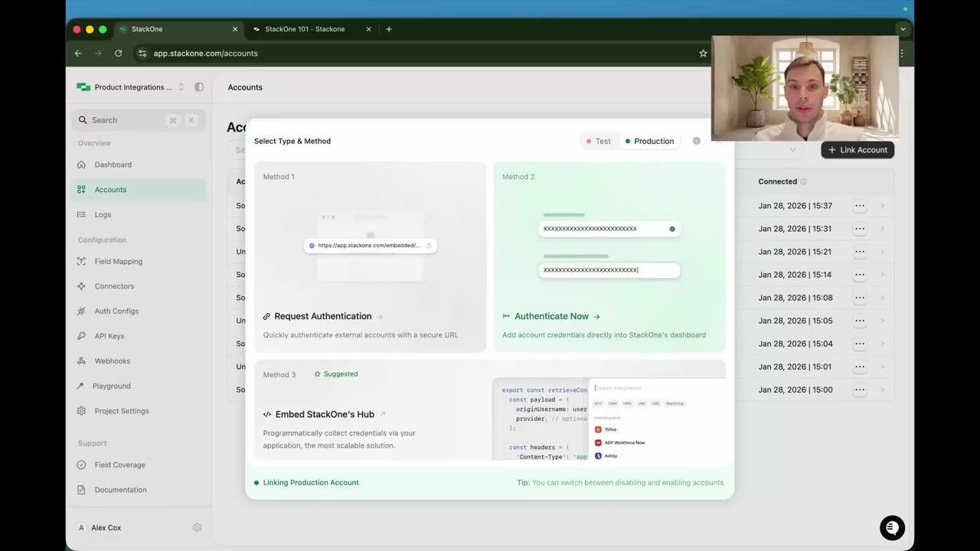Choose Embed StackOne's Hub method

tap(490, 410)
